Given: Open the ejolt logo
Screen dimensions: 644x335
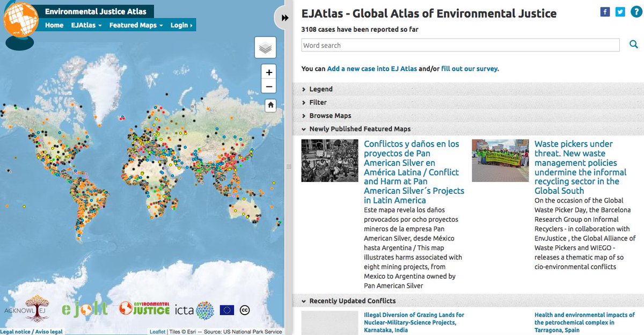Looking at the screenshot, I should click(x=85, y=308).
